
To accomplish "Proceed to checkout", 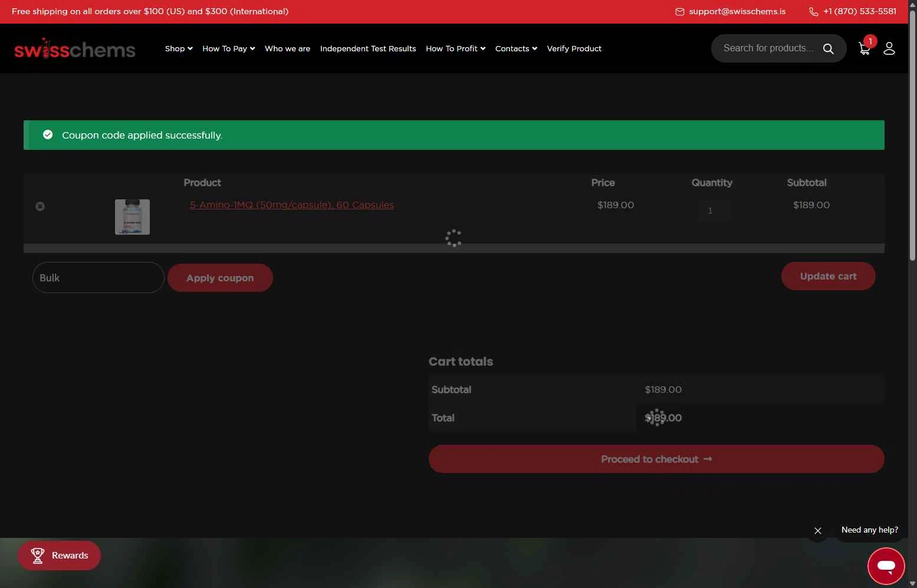I will point(656,459).
